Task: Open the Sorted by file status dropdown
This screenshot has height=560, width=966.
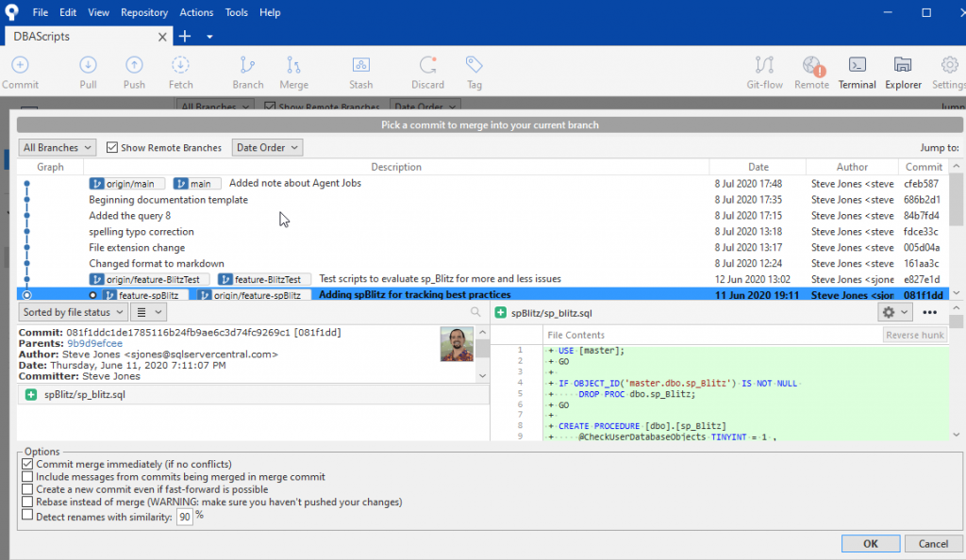Action: (x=73, y=311)
